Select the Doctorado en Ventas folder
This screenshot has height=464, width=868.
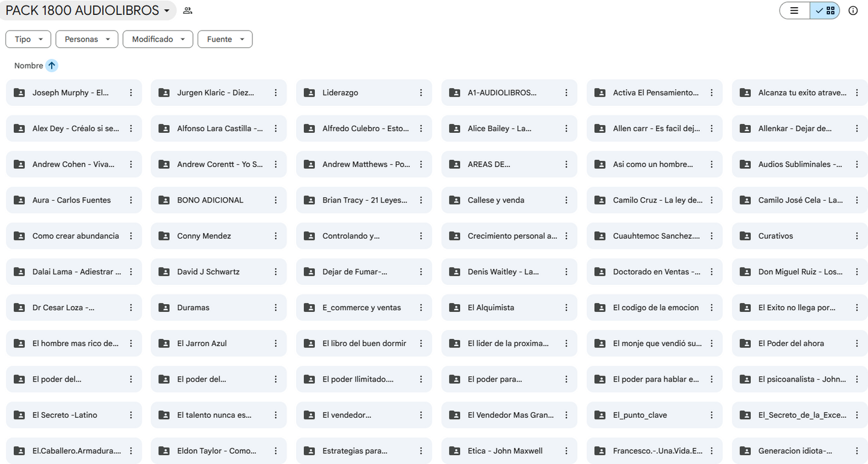coord(655,272)
